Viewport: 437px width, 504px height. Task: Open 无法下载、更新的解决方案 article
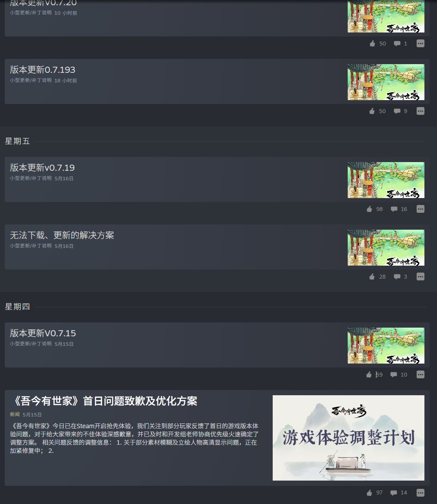(x=62, y=235)
